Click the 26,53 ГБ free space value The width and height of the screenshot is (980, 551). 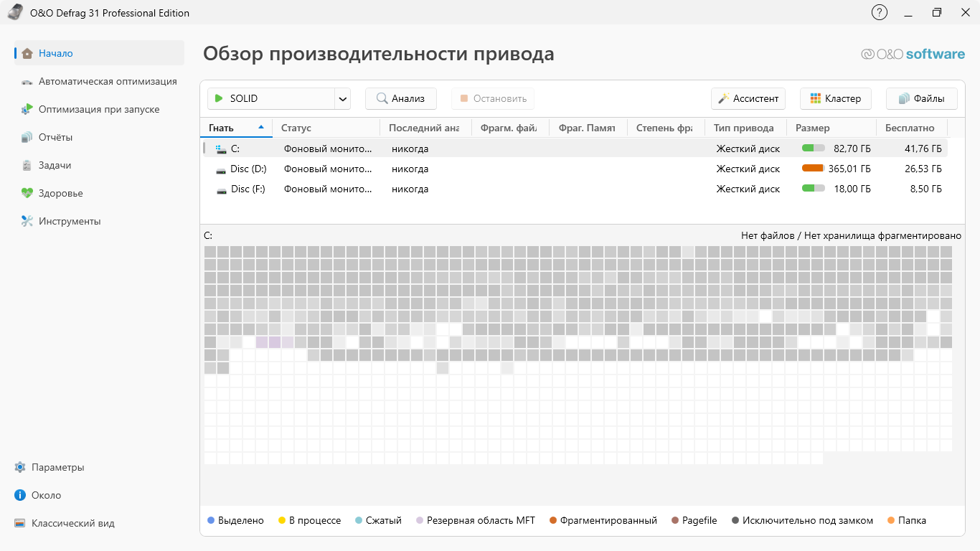[923, 169]
